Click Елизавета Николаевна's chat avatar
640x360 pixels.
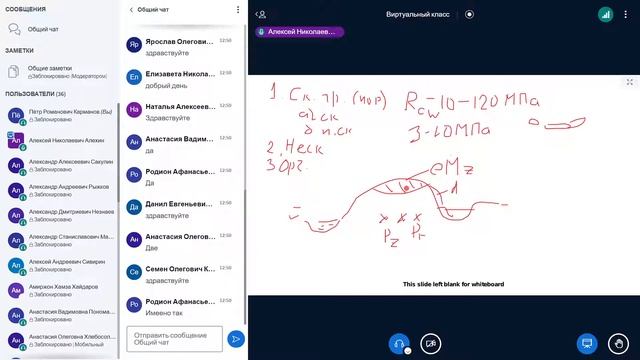(134, 77)
